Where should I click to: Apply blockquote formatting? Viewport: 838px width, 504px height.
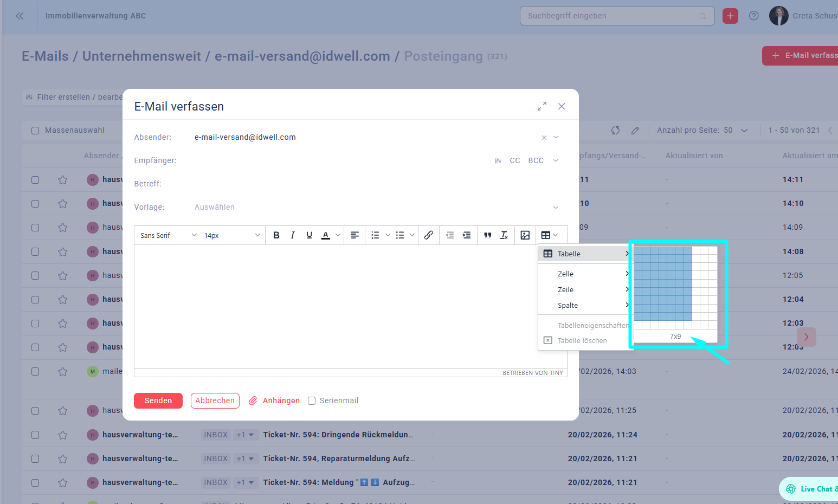[x=488, y=235]
